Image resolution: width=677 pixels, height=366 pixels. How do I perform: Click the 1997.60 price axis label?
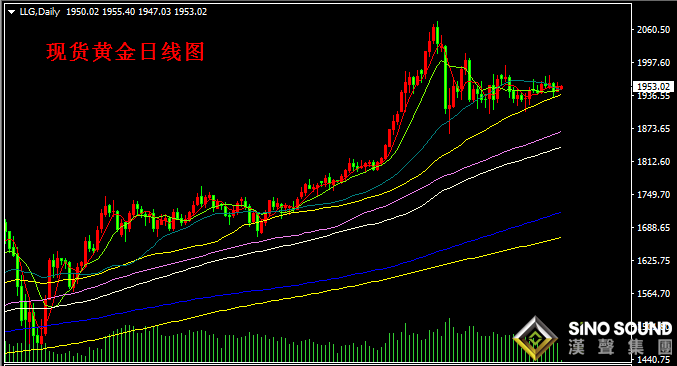point(654,63)
